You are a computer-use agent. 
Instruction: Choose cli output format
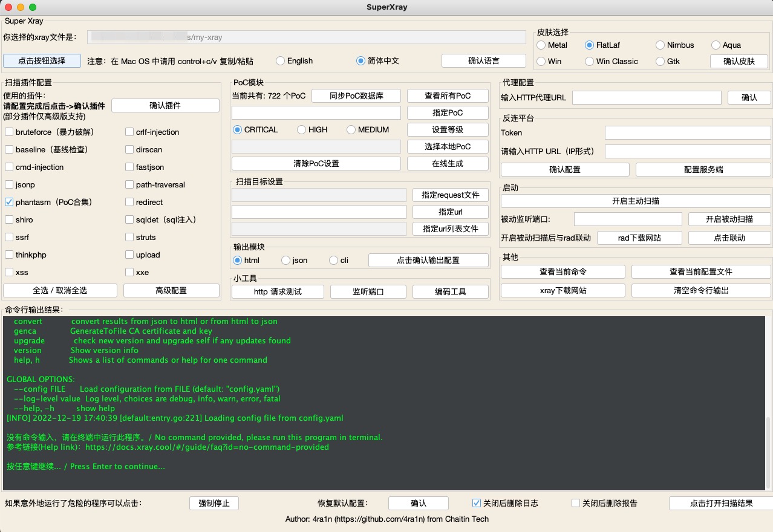pos(333,260)
